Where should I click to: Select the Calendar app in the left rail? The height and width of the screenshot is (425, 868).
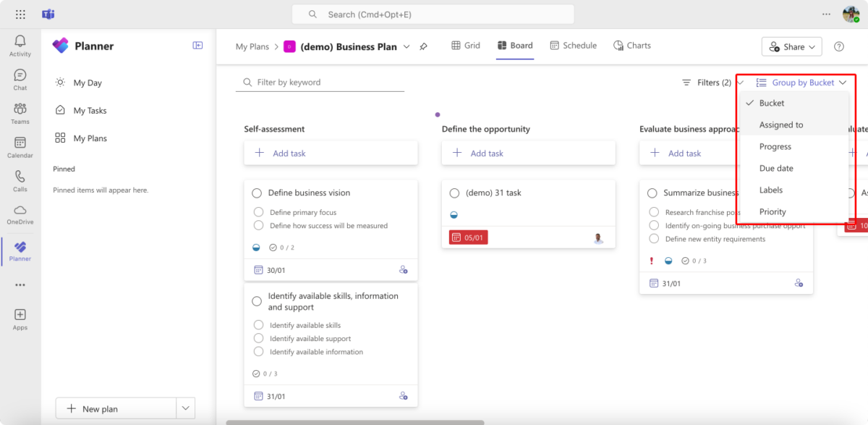point(20,145)
